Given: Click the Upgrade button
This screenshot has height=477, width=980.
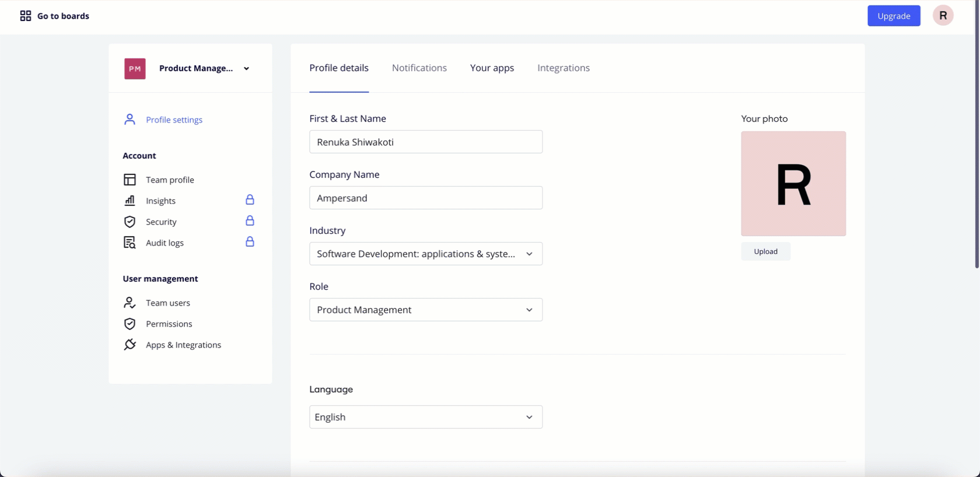Looking at the screenshot, I should coord(894,16).
